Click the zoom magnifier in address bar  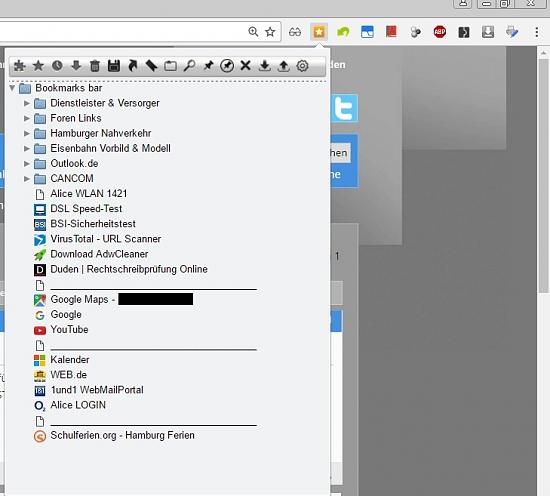(x=253, y=32)
